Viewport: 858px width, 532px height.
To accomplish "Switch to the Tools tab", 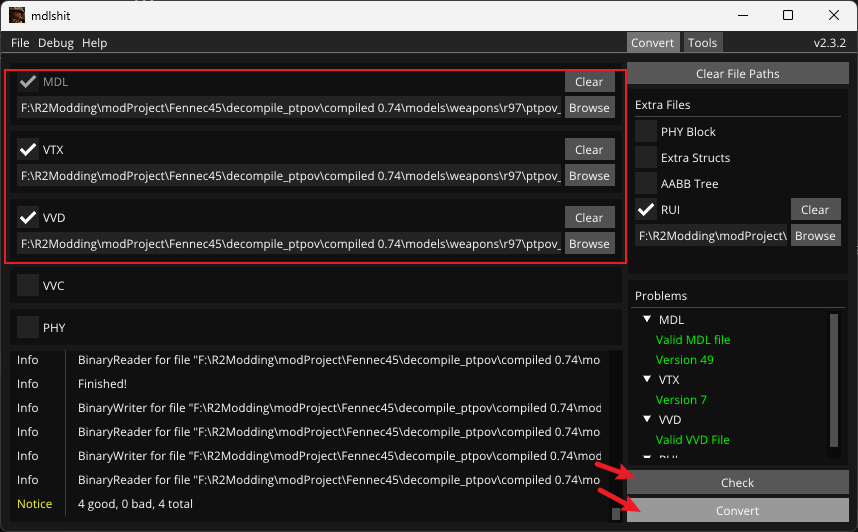I will pos(702,43).
